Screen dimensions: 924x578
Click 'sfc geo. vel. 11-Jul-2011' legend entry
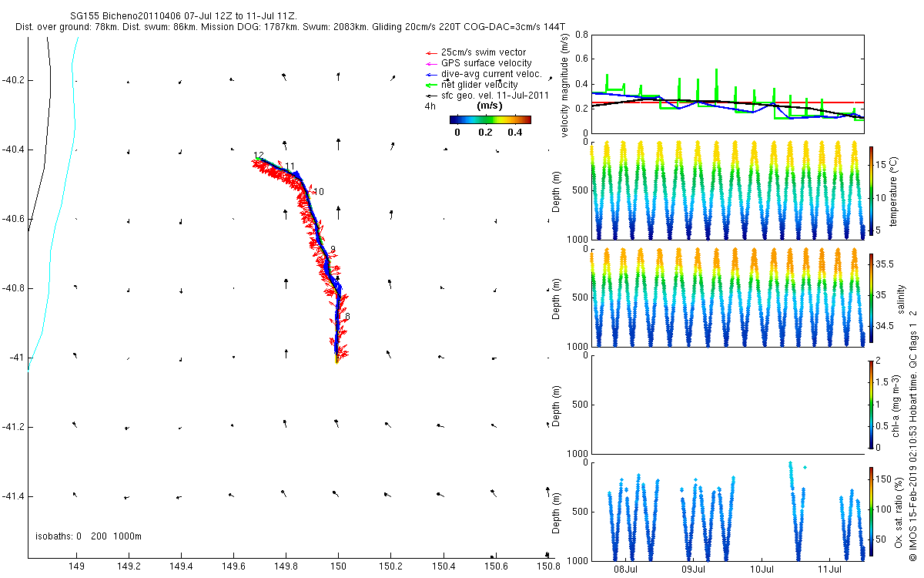pyautogui.click(x=494, y=96)
